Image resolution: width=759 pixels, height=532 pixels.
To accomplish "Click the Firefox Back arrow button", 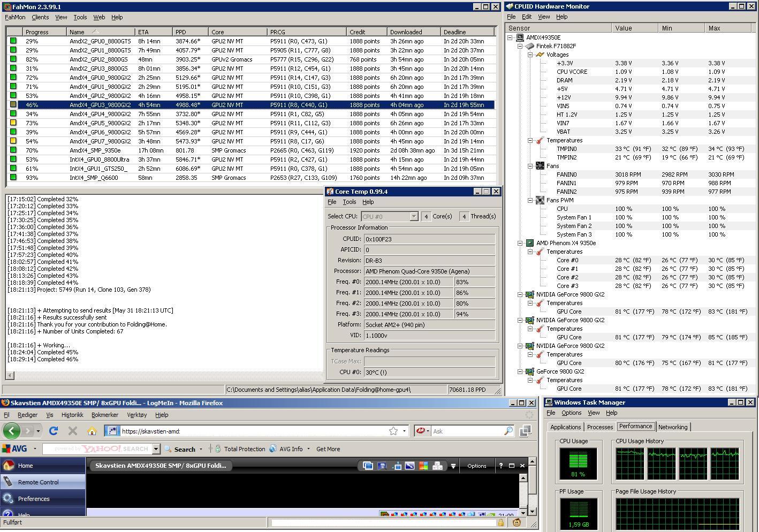I will (x=12, y=430).
